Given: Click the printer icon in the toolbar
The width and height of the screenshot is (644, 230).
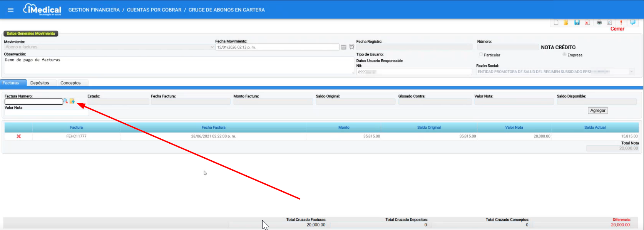Looking at the screenshot, I should click(x=599, y=22).
